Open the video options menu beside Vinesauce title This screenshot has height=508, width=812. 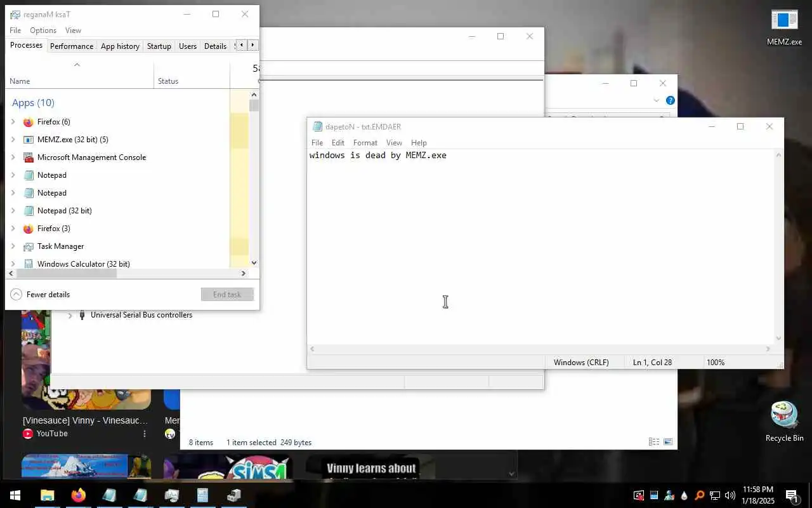pyautogui.click(x=145, y=434)
